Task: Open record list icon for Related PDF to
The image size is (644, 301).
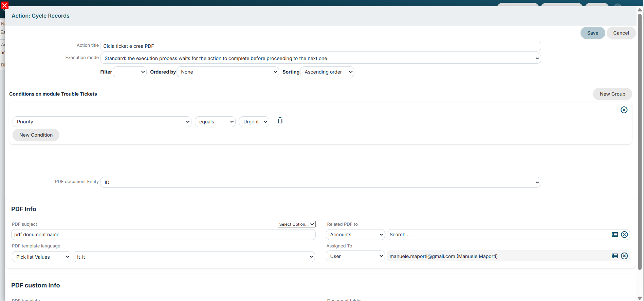Action: point(615,235)
